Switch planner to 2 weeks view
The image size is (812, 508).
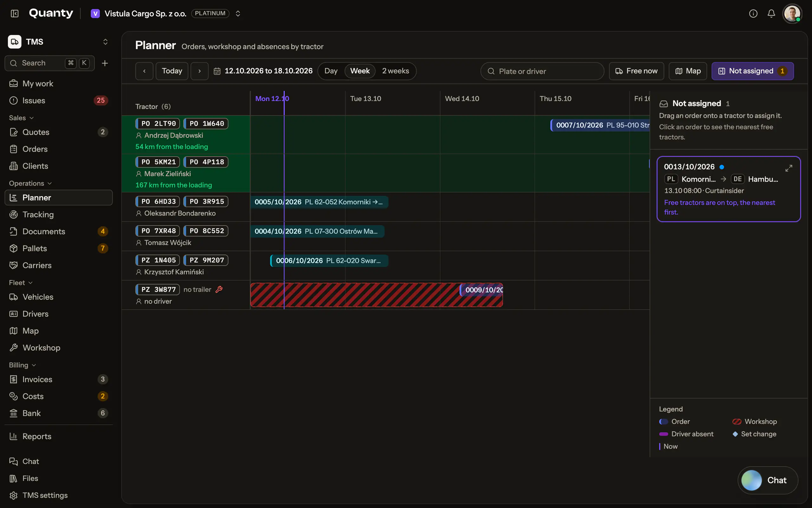pyautogui.click(x=395, y=71)
